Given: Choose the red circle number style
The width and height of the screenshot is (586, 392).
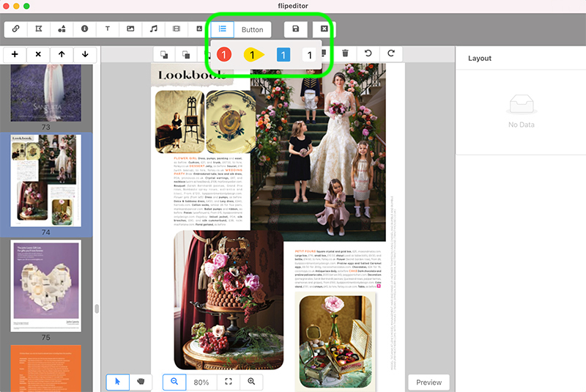Looking at the screenshot, I should point(224,55).
